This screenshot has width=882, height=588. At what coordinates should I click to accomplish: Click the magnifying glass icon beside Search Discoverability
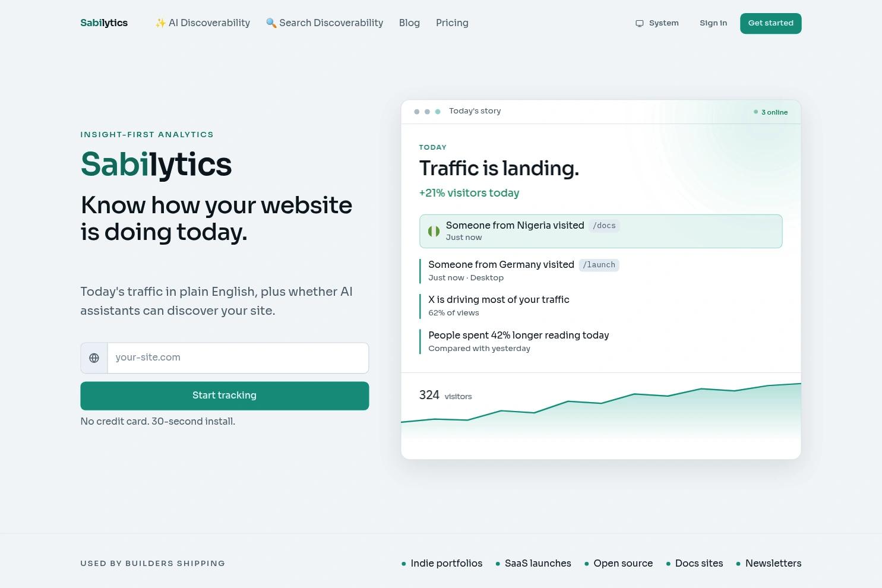pos(271,23)
